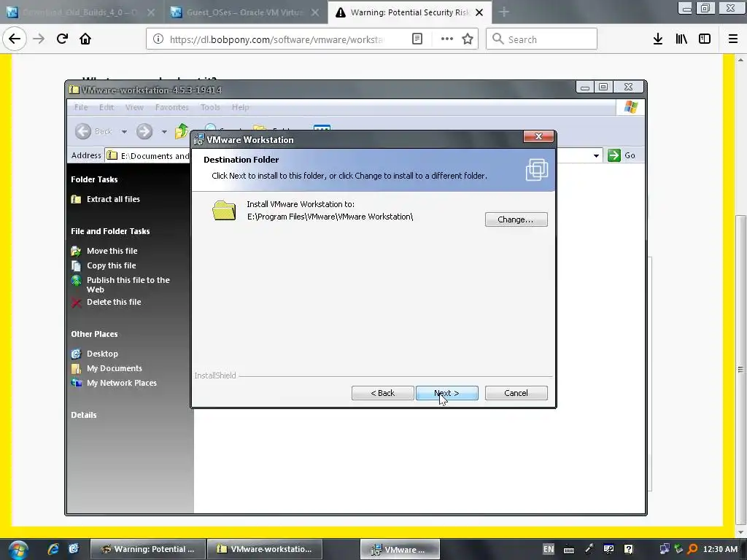Bookmark this page with star icon
747x560 pixels.
[468, 39]
